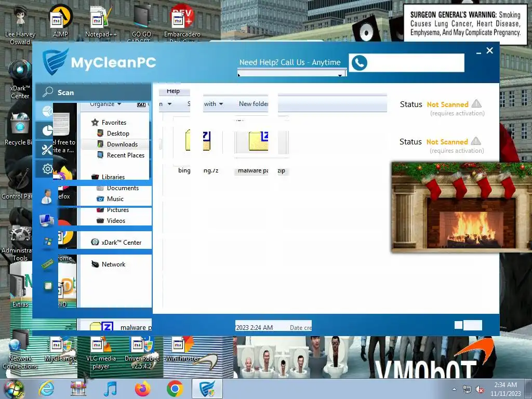Open the Videos library

[116, 220]
